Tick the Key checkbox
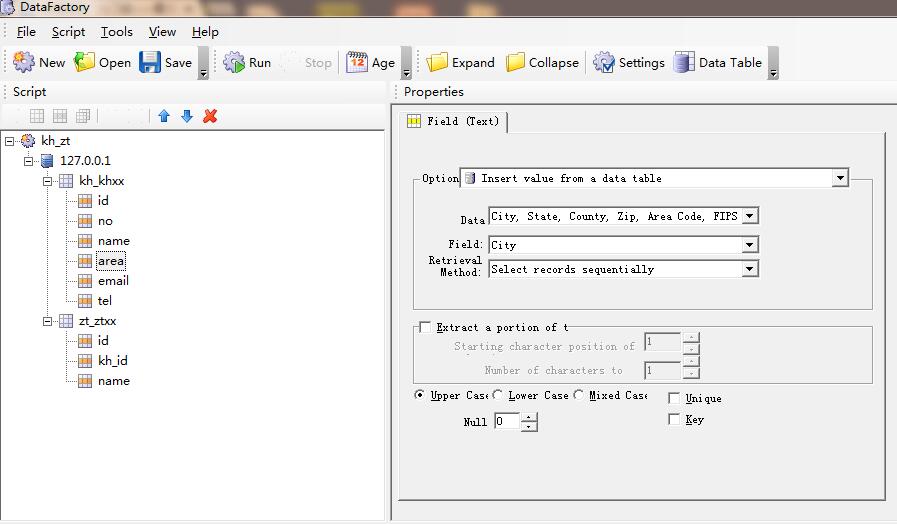The width and height of the screenshot is (897, 524). pyautogui.click(x=674, y=419)
